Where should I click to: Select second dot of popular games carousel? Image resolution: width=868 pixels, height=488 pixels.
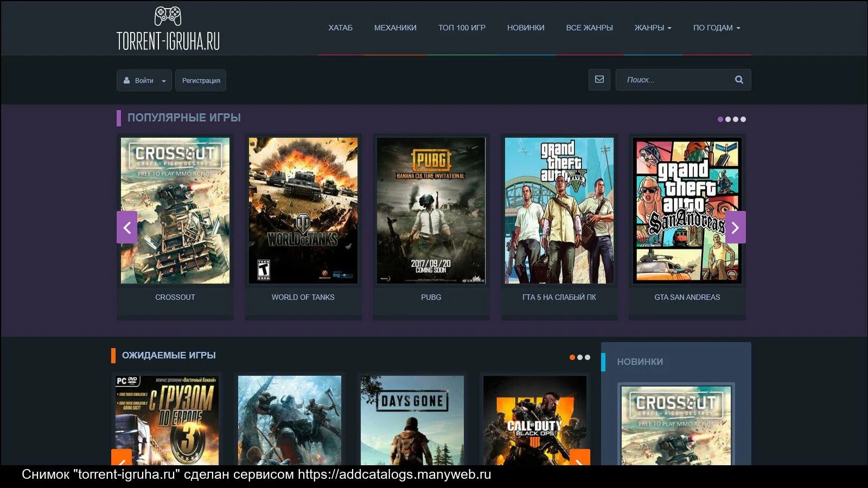point(728,119)
